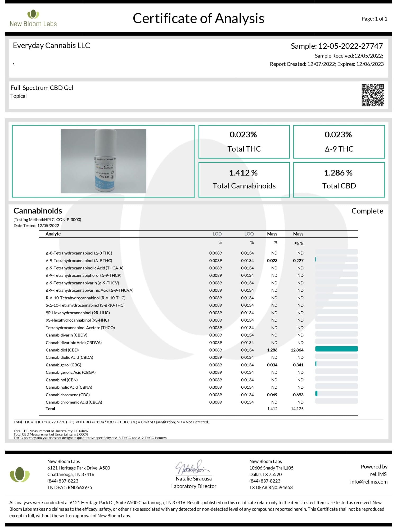This screenshot has width=397, height=532.
Task: Click the Δ-9 THC row progress bar
Action: pyautogui.click(x=336, y=259)
